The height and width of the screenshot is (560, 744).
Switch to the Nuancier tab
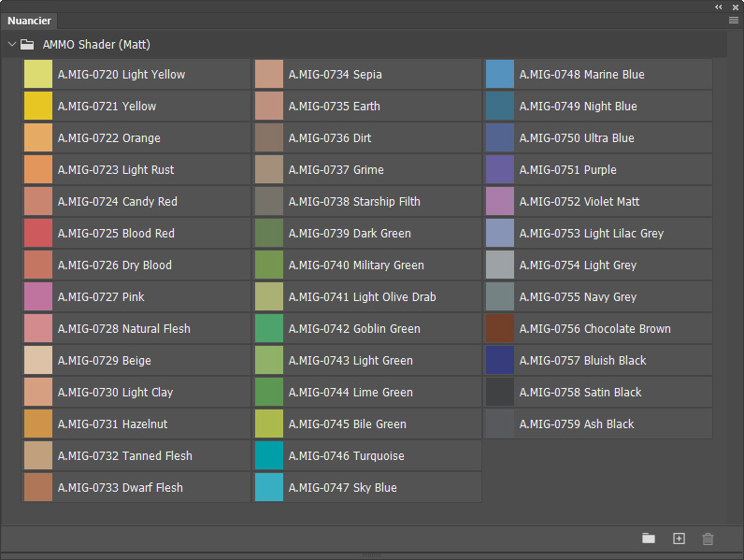29,21
